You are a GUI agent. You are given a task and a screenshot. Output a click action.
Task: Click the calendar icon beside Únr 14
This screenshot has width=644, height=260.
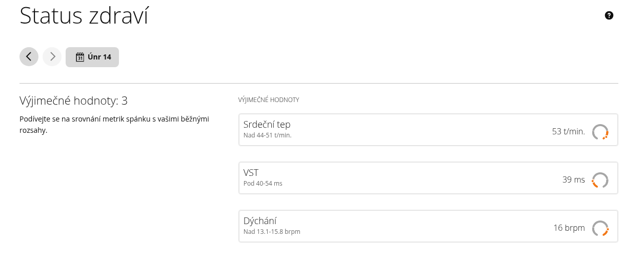tap(80, 57)
